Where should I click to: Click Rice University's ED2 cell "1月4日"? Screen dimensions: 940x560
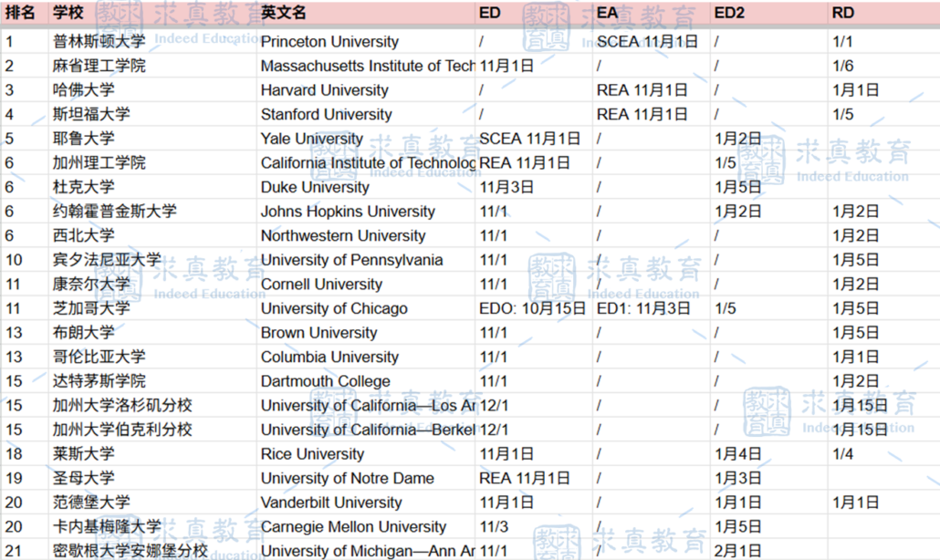(738, 454)
